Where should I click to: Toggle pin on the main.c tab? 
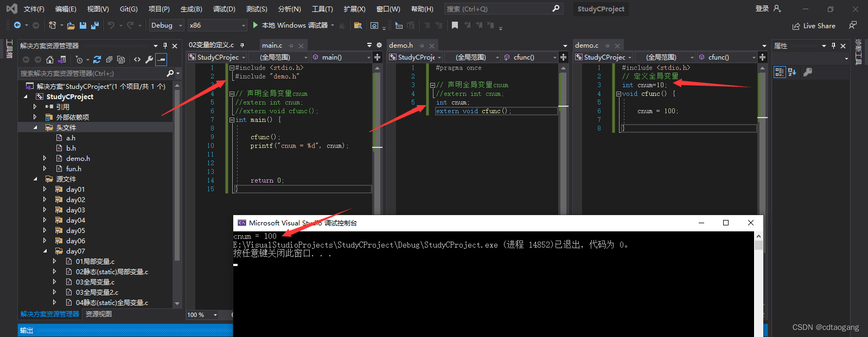[291, 46]
